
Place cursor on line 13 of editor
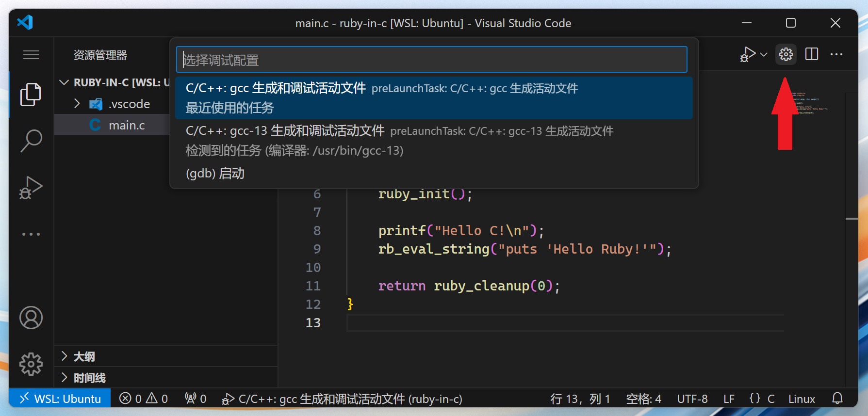coord(565,322)
